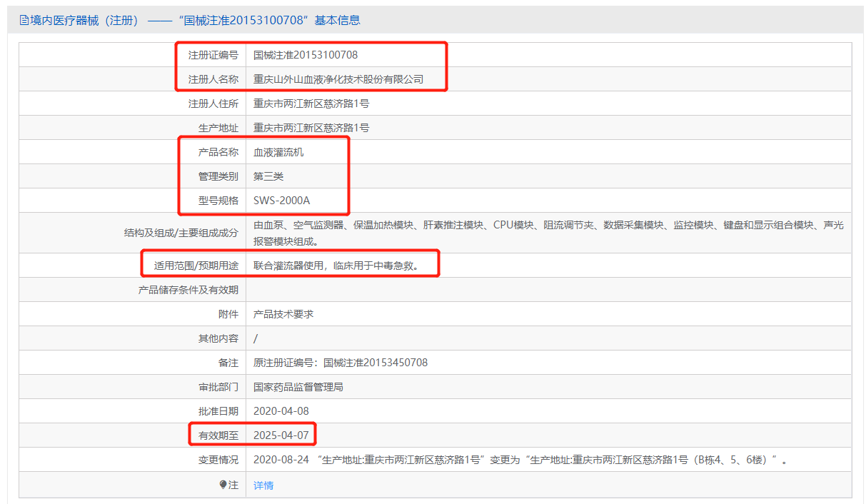
Task: Click the 有效期至 label cell
Action: (218, 435)
